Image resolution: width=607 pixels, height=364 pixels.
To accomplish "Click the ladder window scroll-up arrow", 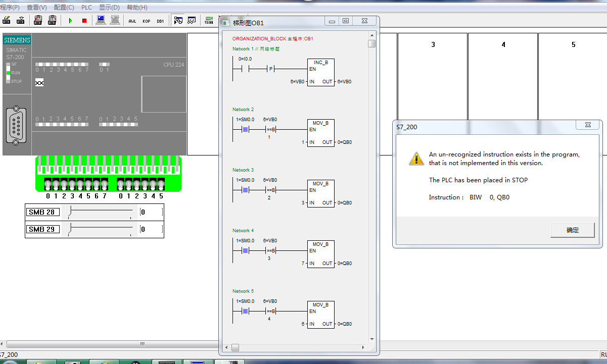I will pos(372,35).
